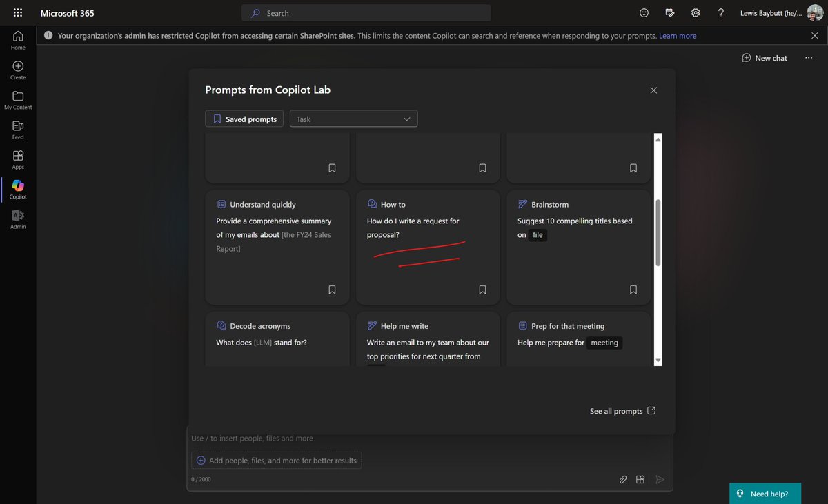This screenshot has width=828, height=504.
Task: Select the Understand quickly prompt card
Action: [x=277, y=248]
